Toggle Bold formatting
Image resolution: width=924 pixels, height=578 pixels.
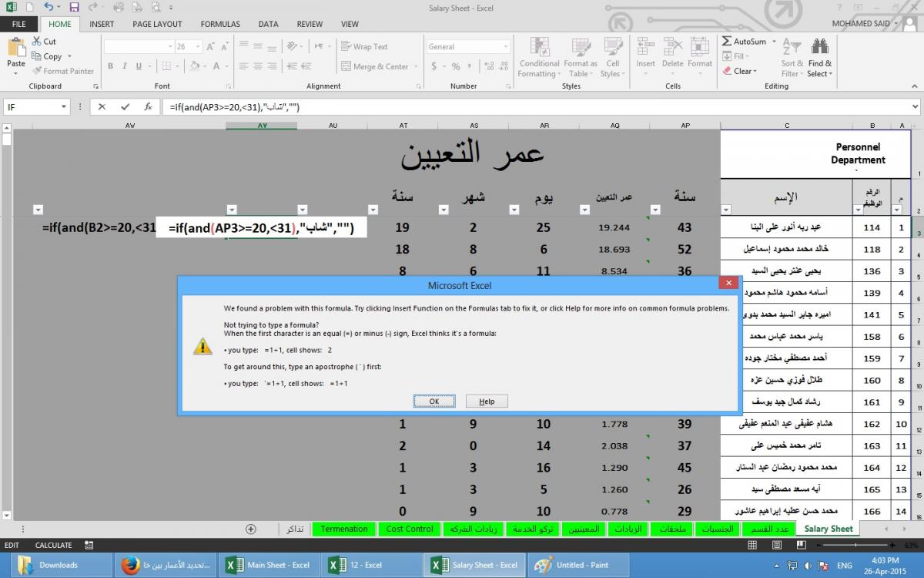[x=110, y=66]
